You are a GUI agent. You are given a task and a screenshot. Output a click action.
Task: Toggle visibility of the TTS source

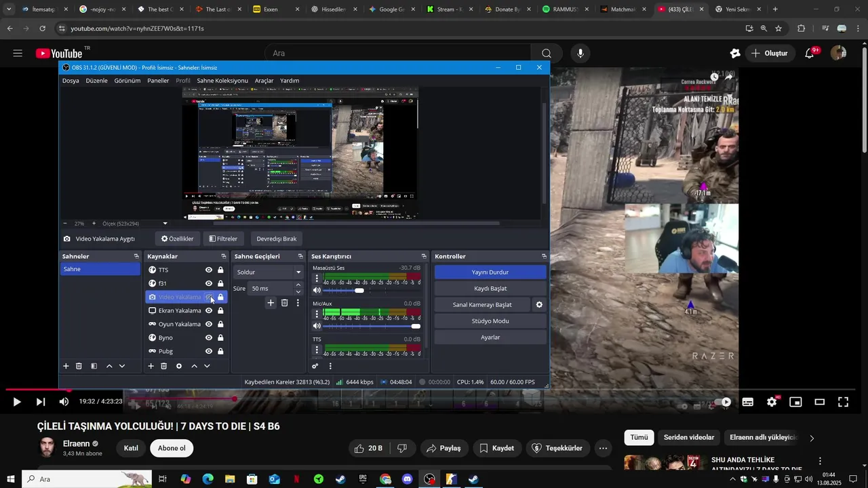209,270
